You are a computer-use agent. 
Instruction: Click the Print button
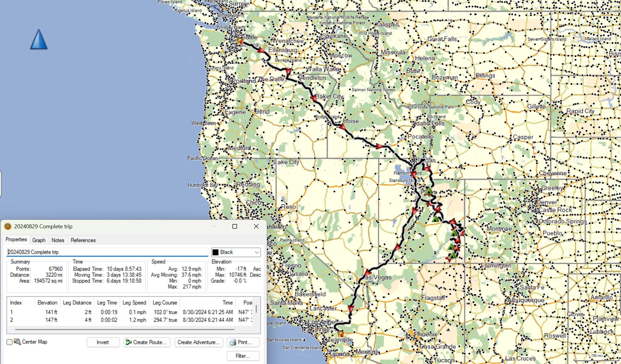(x=243, y=342)
